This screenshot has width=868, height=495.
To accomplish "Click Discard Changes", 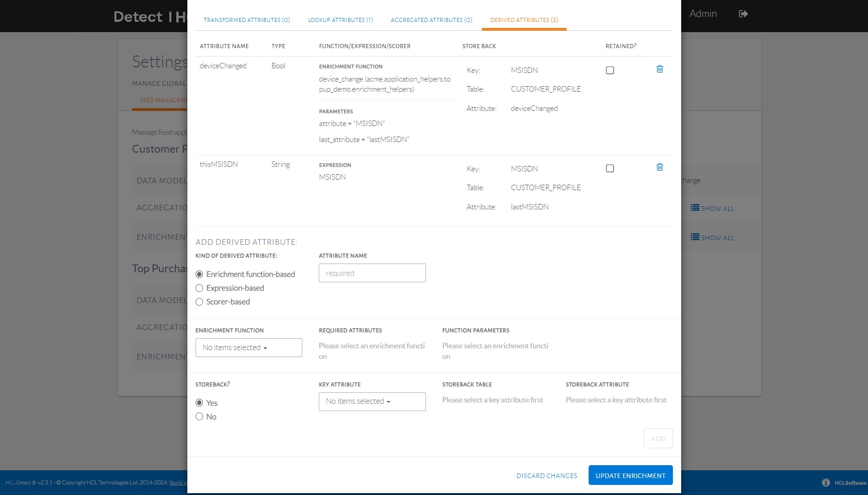I will (x=547, y=476).
